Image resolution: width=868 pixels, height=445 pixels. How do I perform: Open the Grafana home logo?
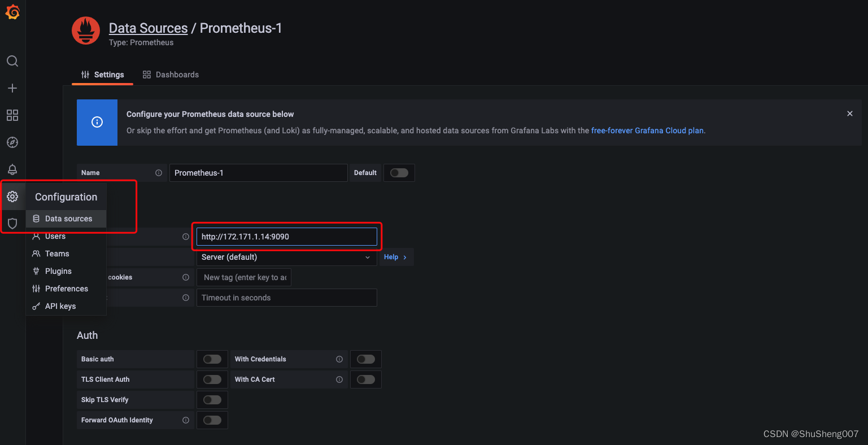pos(12,12)
